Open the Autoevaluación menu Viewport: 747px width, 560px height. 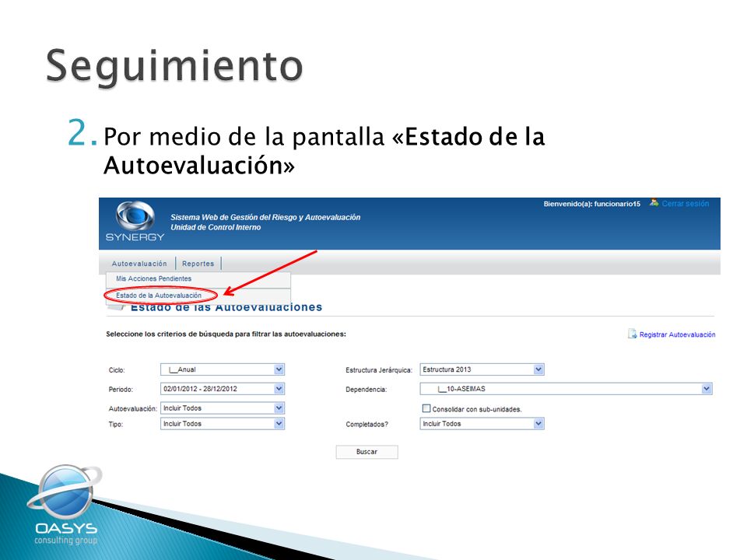pyautogui.click(x=139, y=264)
